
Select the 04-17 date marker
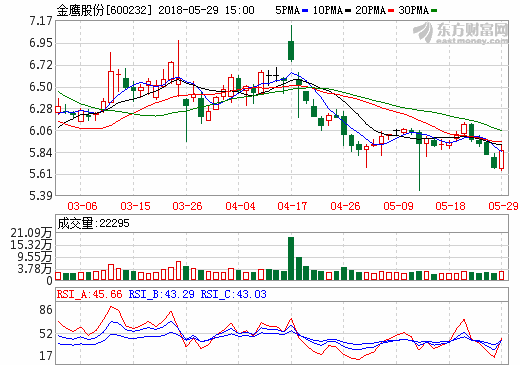[x=292, y=206]
